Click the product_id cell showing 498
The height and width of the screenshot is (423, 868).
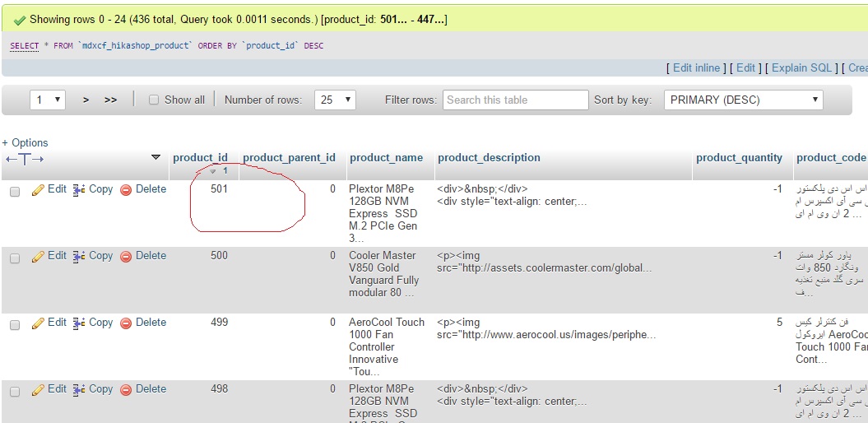(x=219, y=389)
